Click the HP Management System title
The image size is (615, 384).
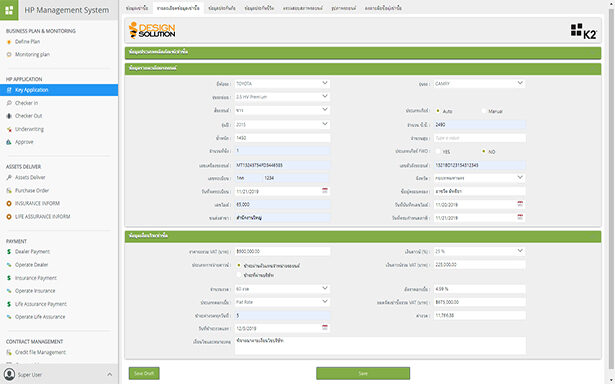pyautogui.click(x=67, y=10)
